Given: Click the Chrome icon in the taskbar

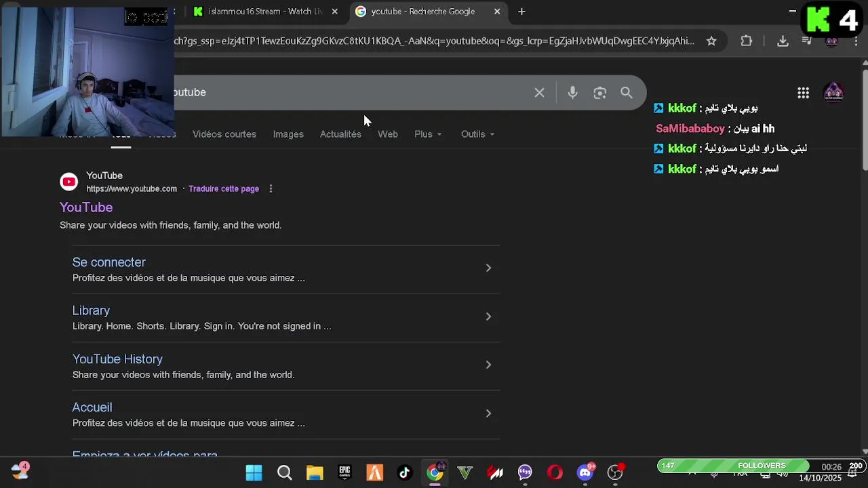Looking at the screenshot, I should pyautogui.click(x=435, y=472).
